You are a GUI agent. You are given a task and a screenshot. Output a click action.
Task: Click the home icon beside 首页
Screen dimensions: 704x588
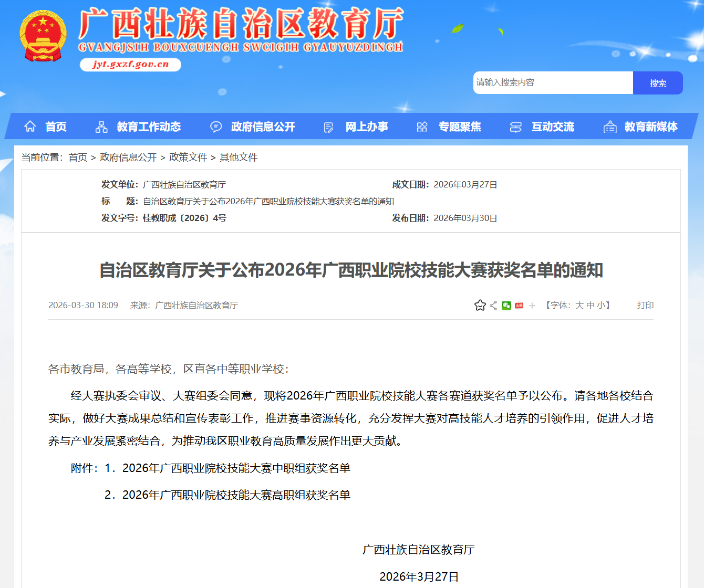pyautogui.click(x=30, y=127)
